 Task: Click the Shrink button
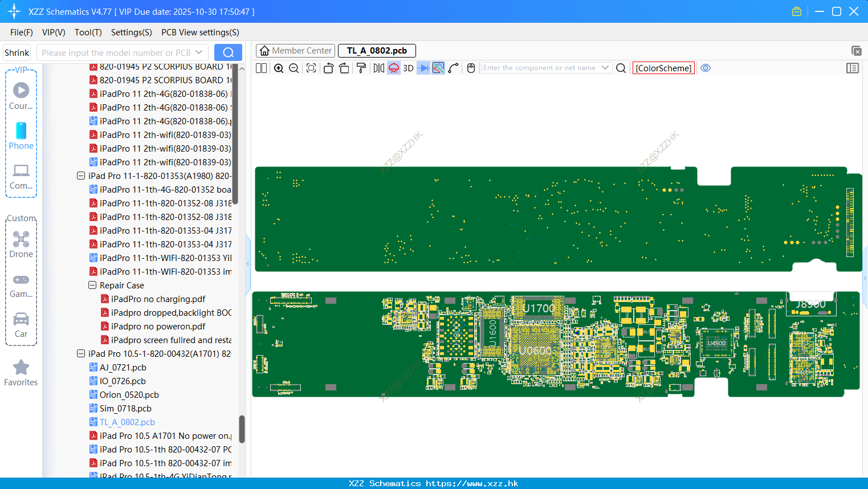(x=17, y=52)
